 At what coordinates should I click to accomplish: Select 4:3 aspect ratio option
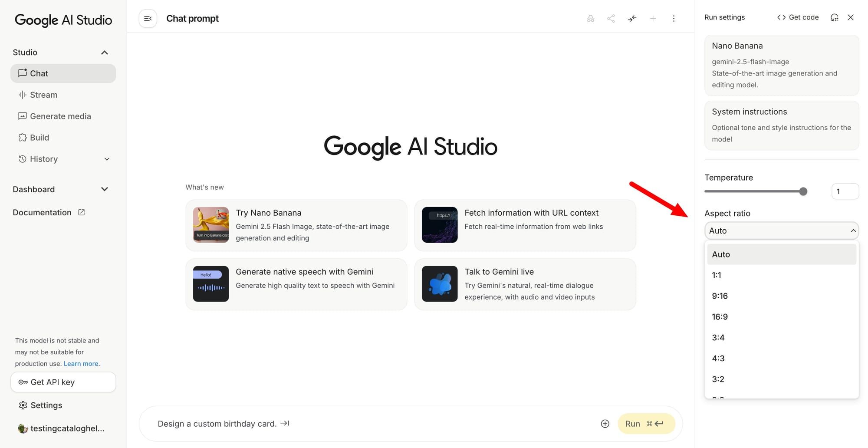[x=782, y=359]
